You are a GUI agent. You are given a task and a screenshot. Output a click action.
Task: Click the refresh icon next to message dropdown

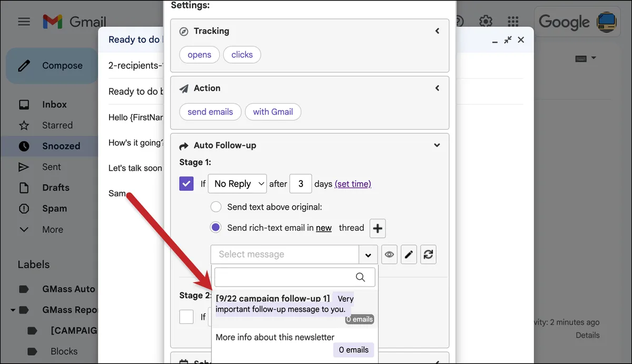pos(428,254)
